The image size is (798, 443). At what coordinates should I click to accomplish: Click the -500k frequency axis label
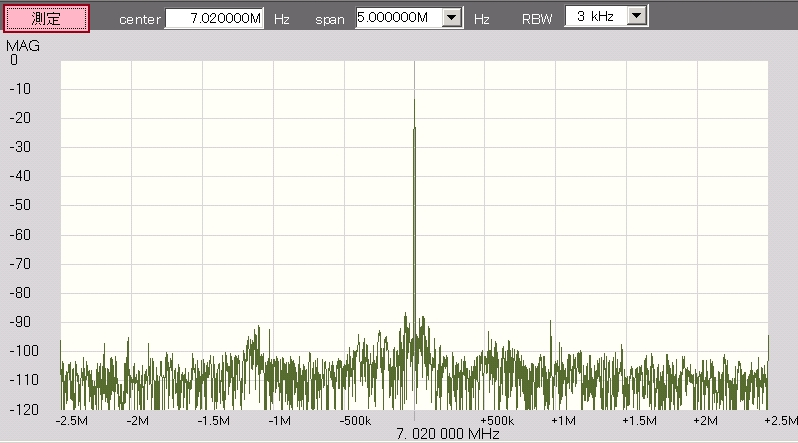pyautogui.click(x=355, y=421)
